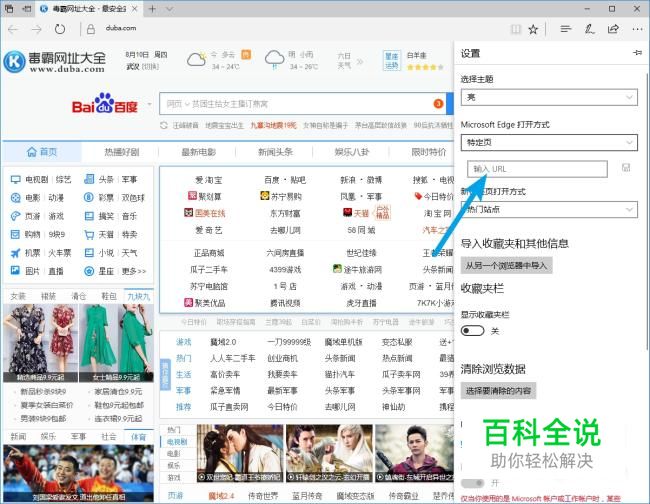Open the 选择主题 theme dropdown
650x504 pixels.
pos(549,97)
